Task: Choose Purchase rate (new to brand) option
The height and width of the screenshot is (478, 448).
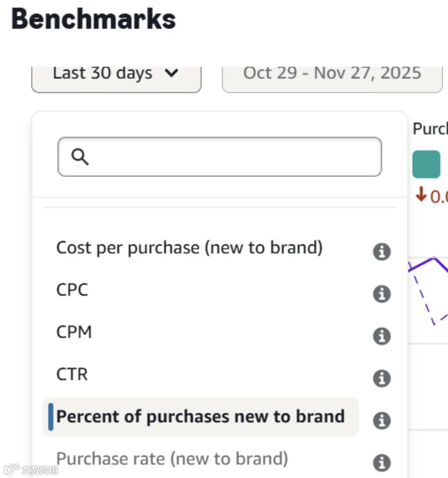Action: [x=172, y=459]
